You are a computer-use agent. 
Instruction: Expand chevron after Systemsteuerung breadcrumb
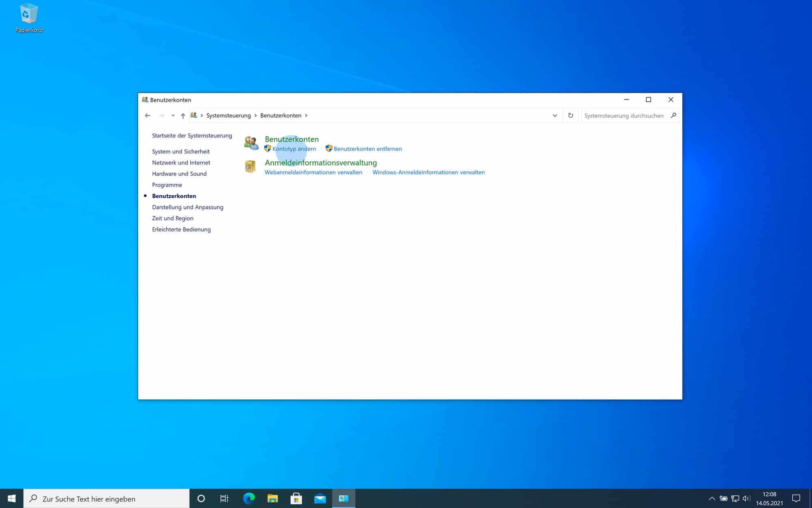coord(255,115)
